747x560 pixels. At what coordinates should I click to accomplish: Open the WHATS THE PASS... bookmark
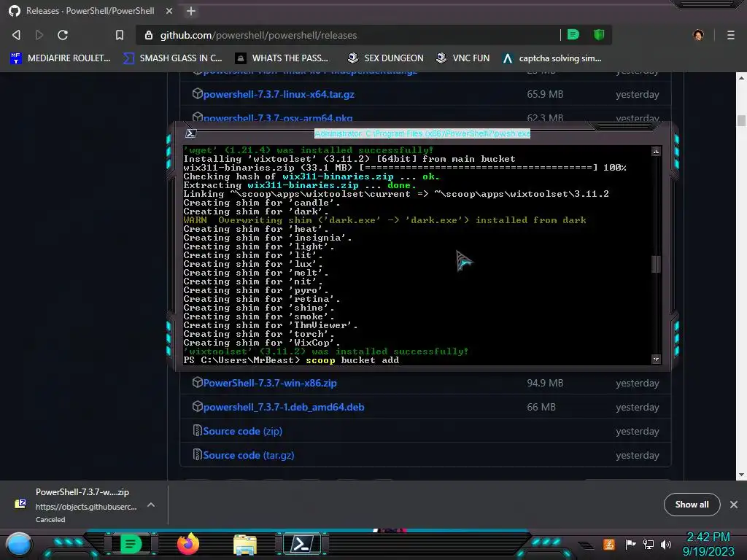282,58
